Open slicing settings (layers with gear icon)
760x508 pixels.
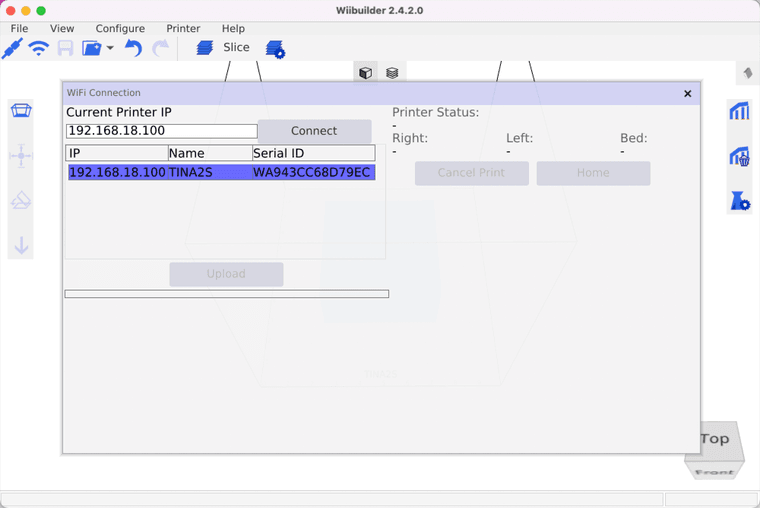pos(275,49)
